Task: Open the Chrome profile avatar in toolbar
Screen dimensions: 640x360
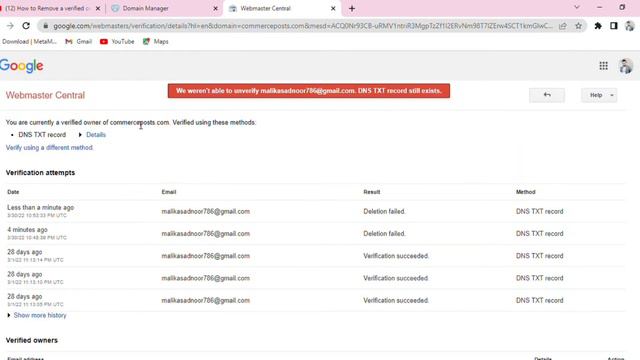Action: (x=629, y=26)
